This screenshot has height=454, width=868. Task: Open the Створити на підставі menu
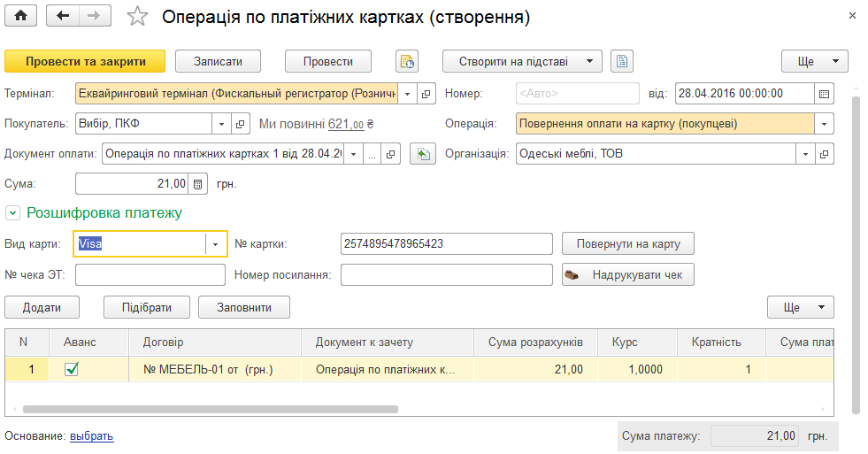tap(522, 61)
